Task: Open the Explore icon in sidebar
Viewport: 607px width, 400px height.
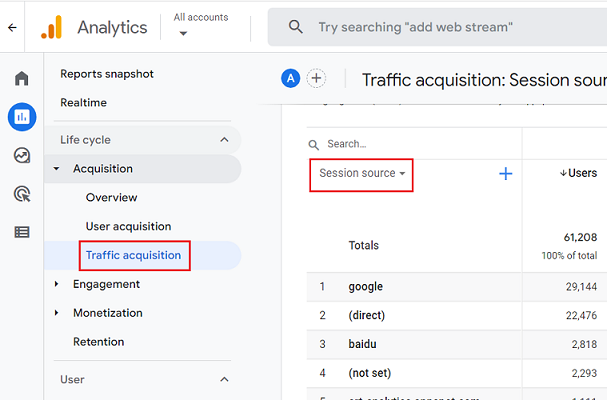Action: point(21,155)
